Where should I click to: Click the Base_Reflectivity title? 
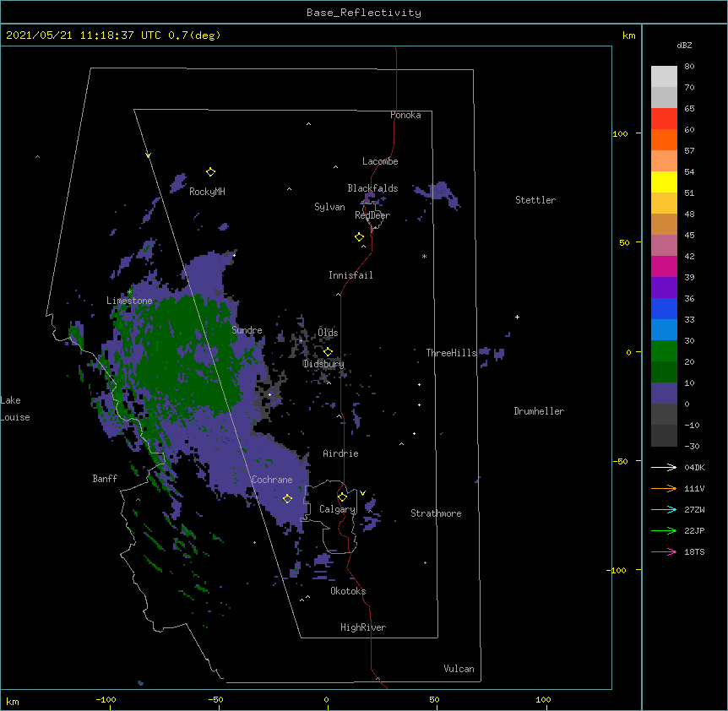(x=364, y=13)
